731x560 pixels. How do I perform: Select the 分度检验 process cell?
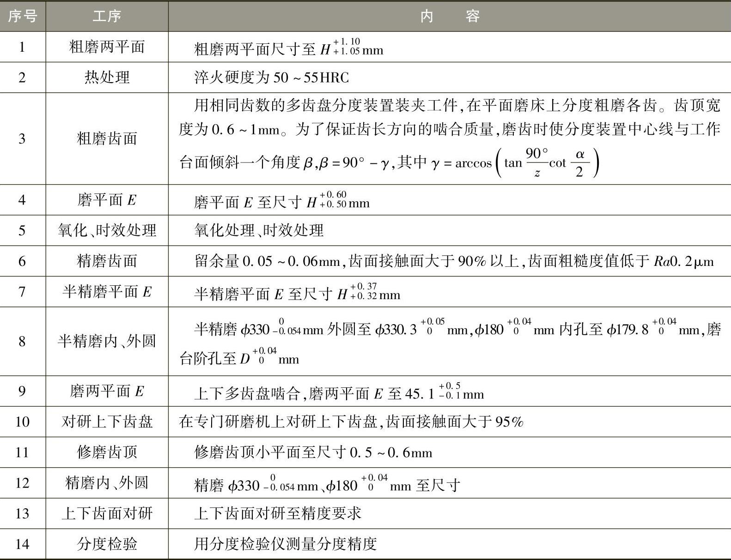107,544
